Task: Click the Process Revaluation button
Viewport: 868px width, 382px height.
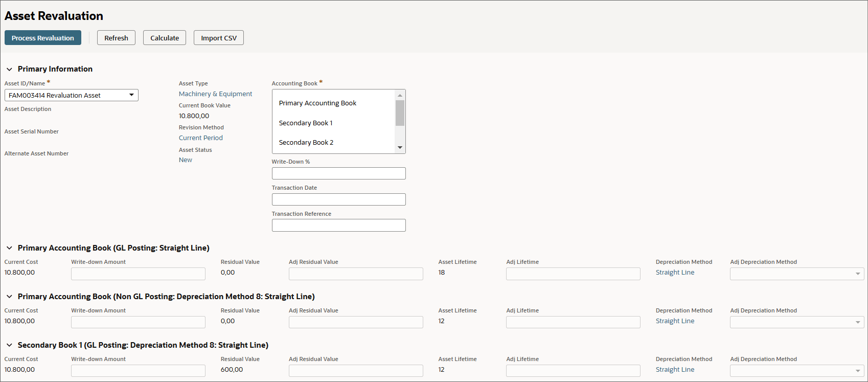Action: tap(43, 38)
